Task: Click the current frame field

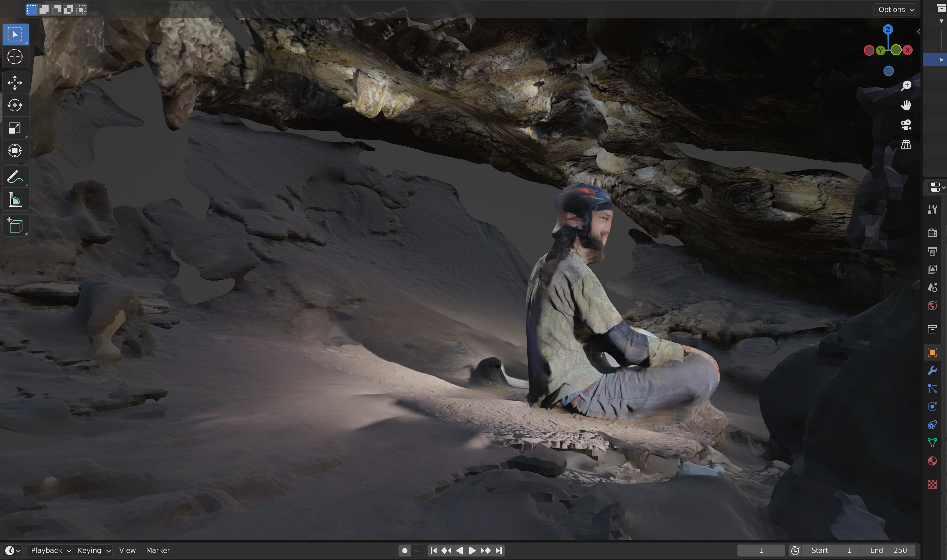Action: coord(760,551)
